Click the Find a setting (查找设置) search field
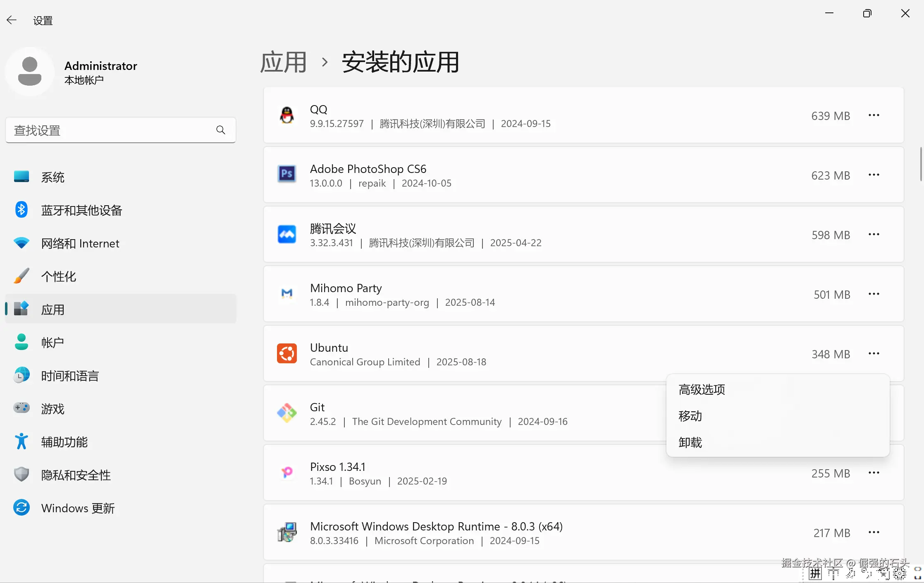Screen dimensions: 924x583 [x=112, y=130]
